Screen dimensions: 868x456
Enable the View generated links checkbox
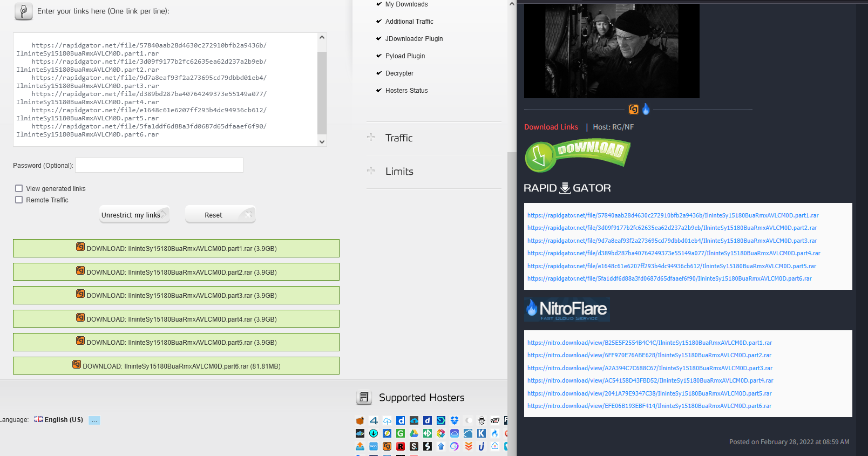tap(19, 188)
